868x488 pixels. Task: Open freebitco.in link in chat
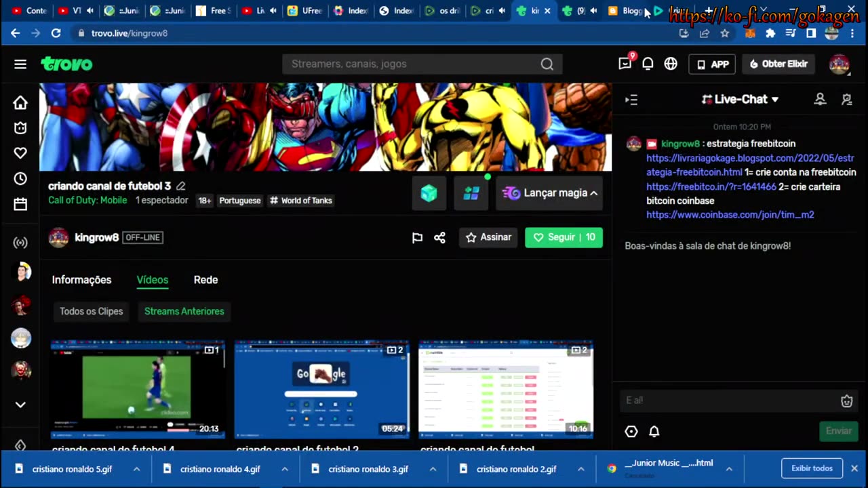[711, 186]
